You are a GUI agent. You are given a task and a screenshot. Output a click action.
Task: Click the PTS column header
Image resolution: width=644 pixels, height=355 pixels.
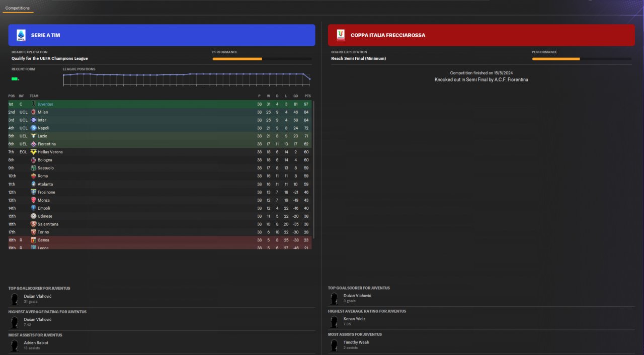click(307, 96)
